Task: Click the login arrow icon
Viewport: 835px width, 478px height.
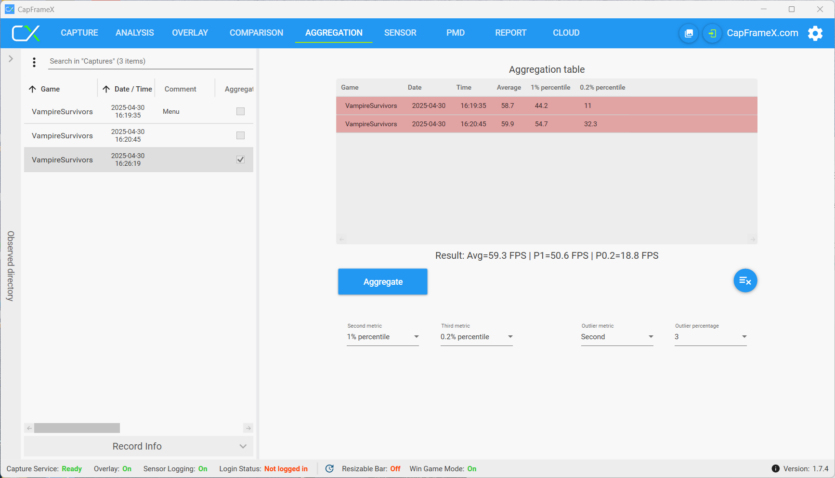Action: [712, 33]
